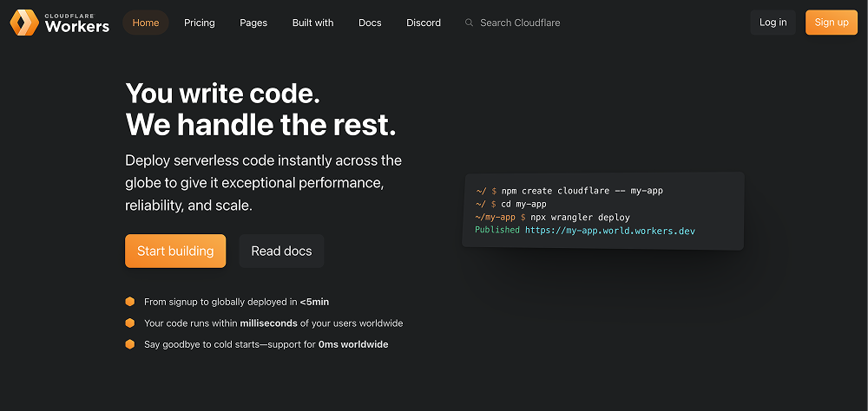This screenshot has height=411, width=868.
Task: Click the Cloudflare Workers logo
Action: tap(60, 23)
